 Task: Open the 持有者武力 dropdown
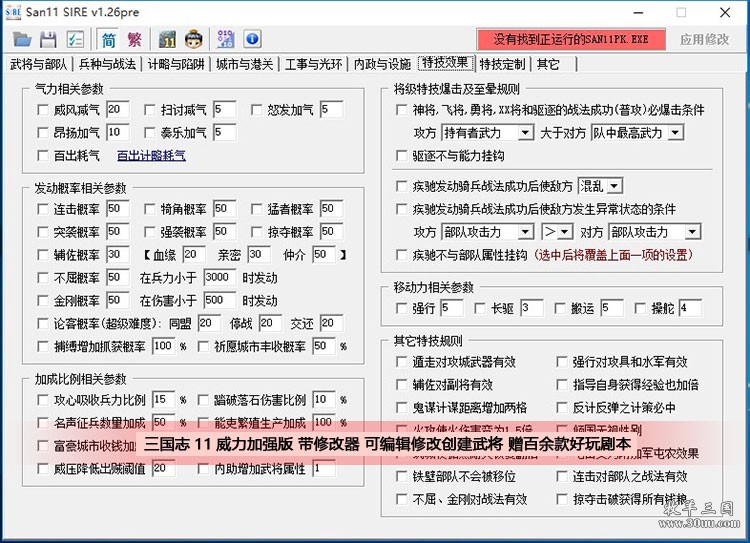(x=487, y=133)
